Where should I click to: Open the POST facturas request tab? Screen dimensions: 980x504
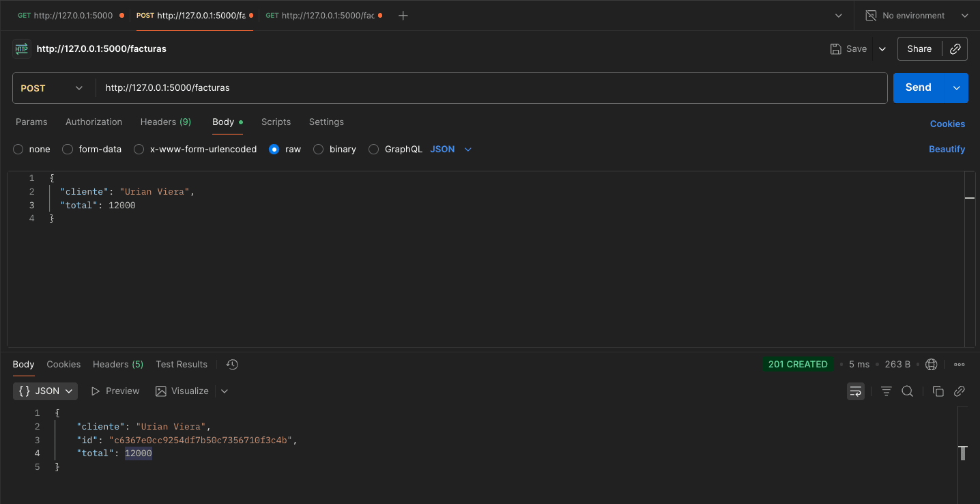195,15
